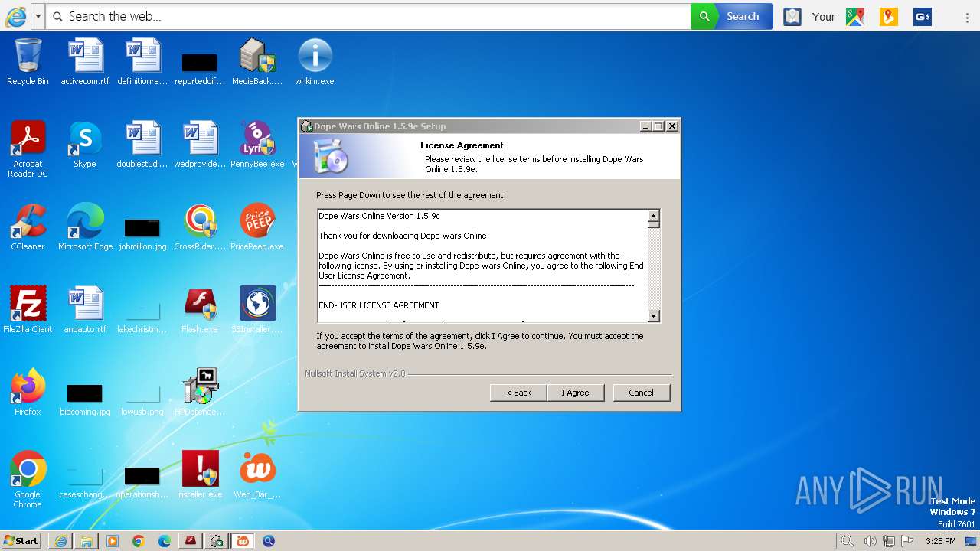Open Chrome from the taskbar
Screen dimensions: 980x551
tap(139, 541)
